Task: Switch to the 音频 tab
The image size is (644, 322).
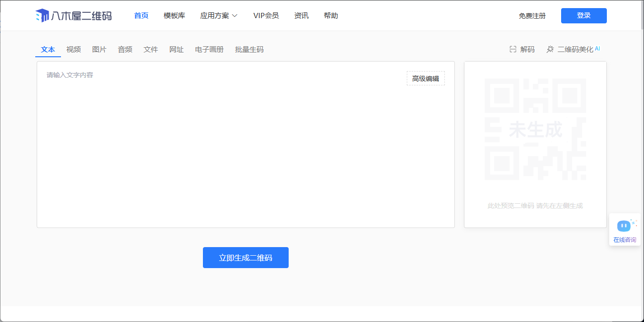Action: pos(125,49)
